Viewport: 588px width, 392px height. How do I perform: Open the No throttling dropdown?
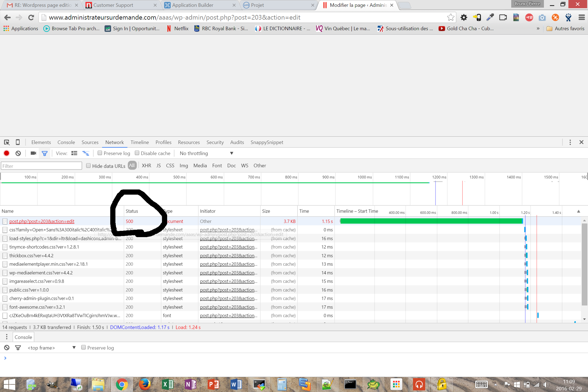[x=206, y=153]
